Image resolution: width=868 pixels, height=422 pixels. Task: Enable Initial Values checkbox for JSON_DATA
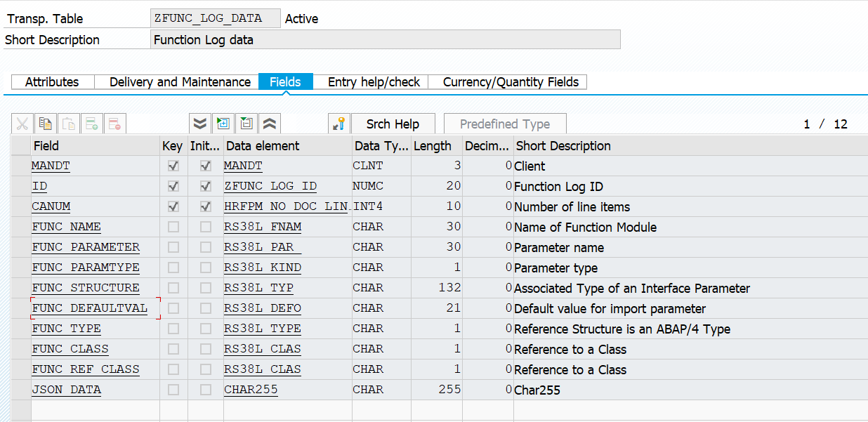tap(206, 390)
